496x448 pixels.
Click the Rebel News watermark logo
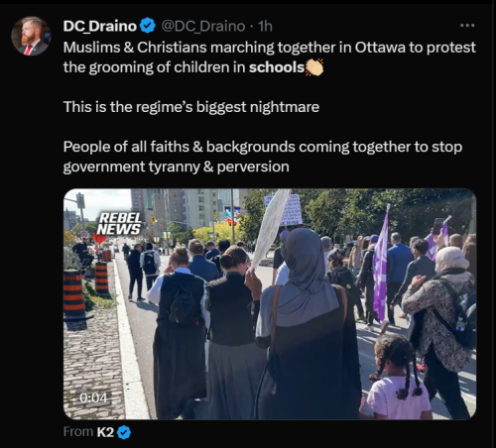pyautogui.click(x=119, y=224)
